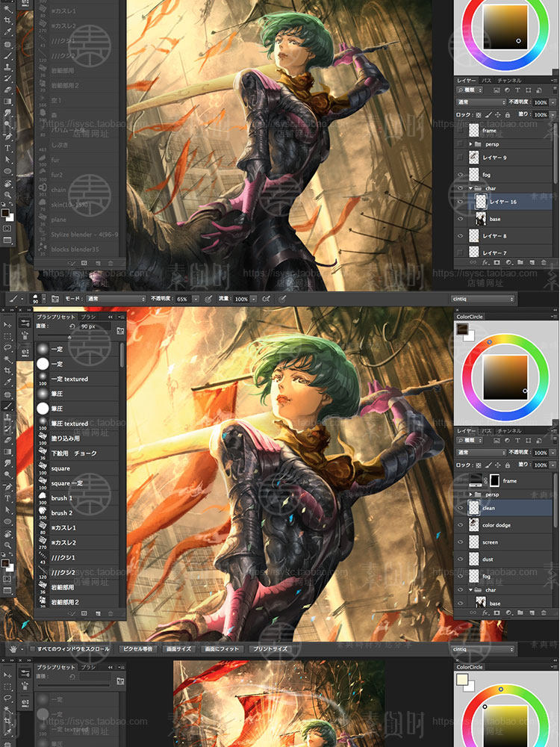This screenshot has height=747, width=560.
Task: Open the チャンネル tab above the レイヤー 16 layer list
Action: pyautogui.click(x=508, y=80)
